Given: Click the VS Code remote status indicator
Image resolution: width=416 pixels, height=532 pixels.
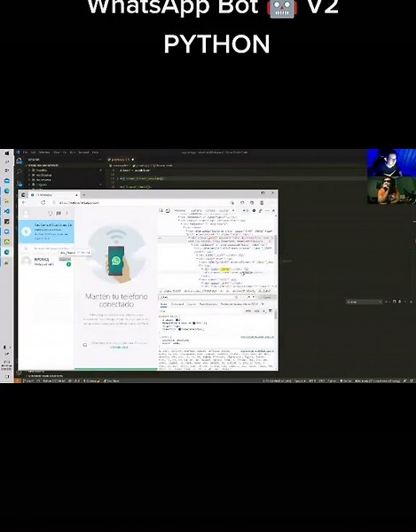Looking at the screenshot, I should 18,380.
